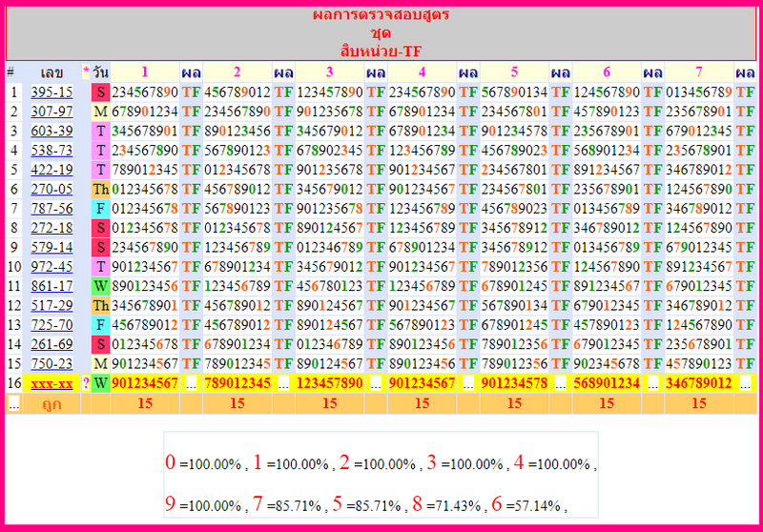Click the ชุด heading text
763x532 pixels.
click(381, 33)
